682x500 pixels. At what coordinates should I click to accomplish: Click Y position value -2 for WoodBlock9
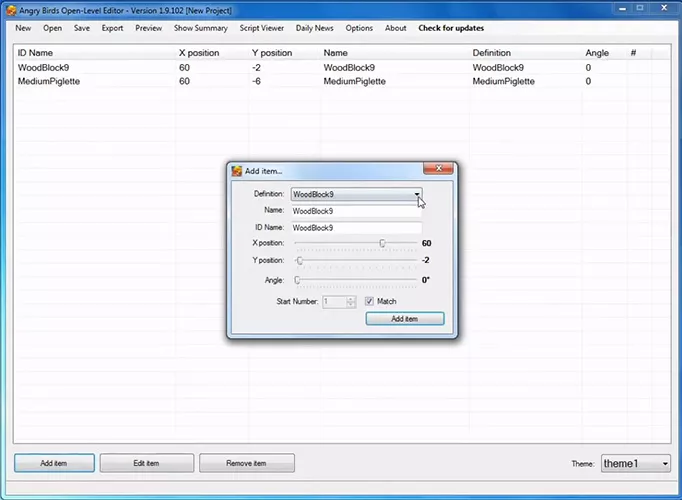[257, 68]
